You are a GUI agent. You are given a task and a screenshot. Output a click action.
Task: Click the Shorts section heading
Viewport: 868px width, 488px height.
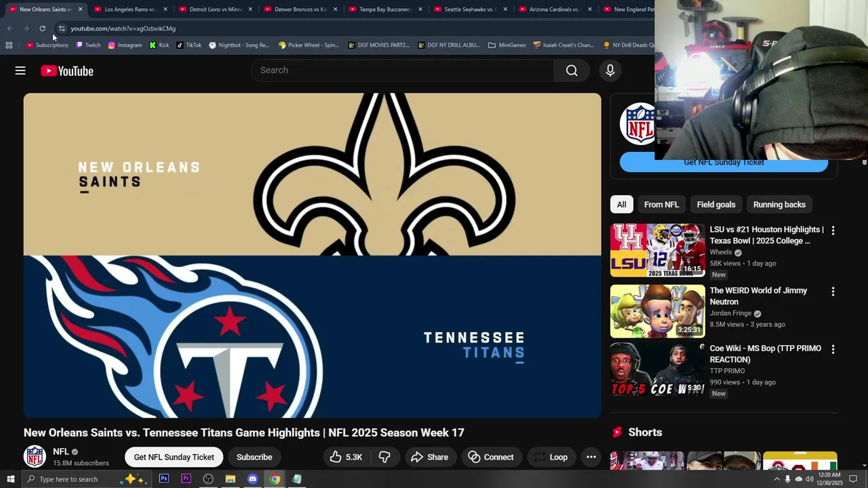[x=645, y=432]
